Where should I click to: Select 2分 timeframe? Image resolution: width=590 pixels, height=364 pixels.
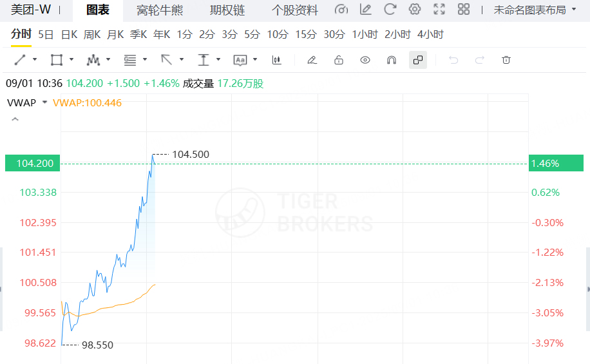point(207,35)
